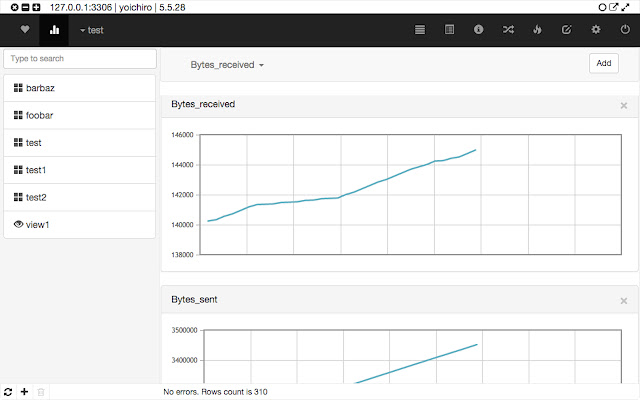The image size is (640, 400).
Task: Expand the test database dropdown
Action: (x=92, y=30)
